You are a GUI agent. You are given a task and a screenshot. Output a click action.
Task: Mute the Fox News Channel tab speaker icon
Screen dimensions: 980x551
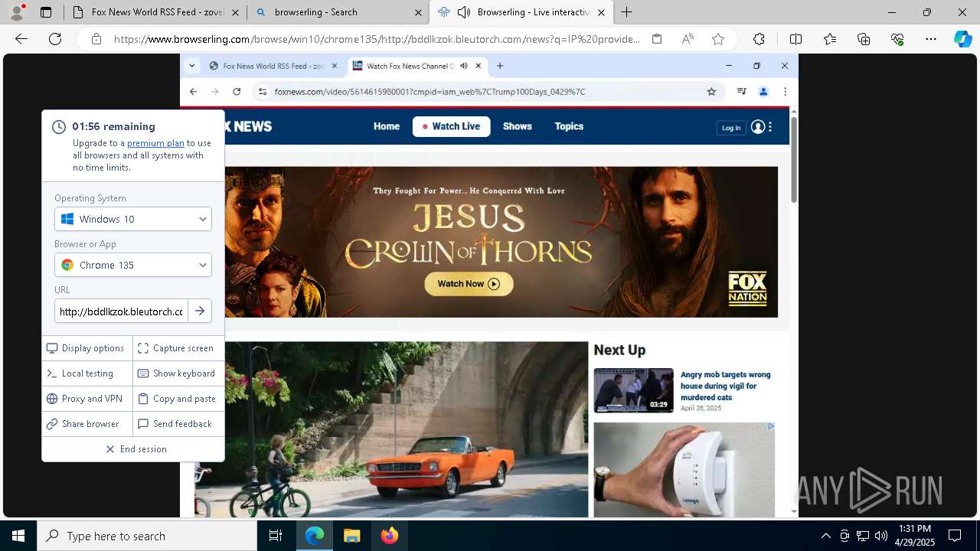[x=464, y=66]
